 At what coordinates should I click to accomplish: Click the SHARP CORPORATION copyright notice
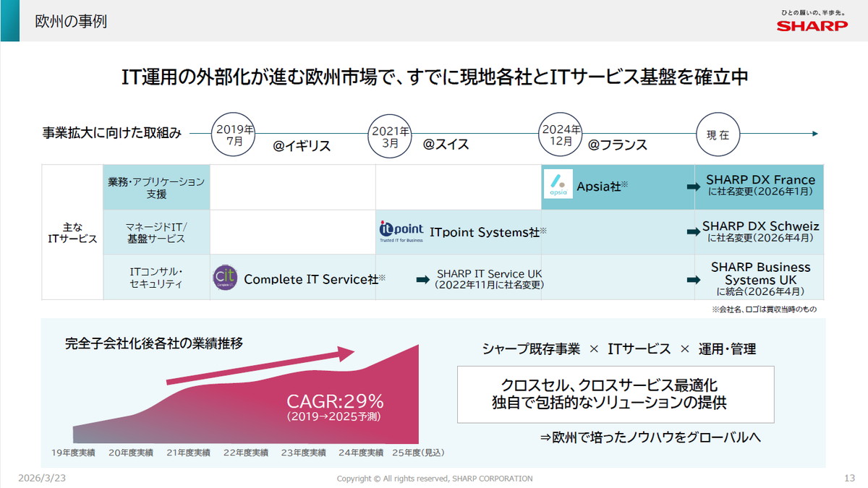tap(435, 479)
